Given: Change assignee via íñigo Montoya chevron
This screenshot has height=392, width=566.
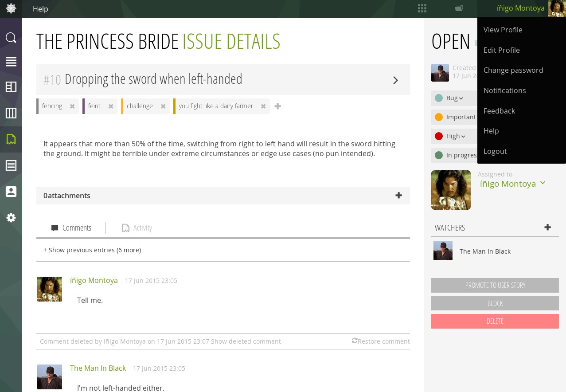Looking at the screenshot, I should [x=543, y=183].
